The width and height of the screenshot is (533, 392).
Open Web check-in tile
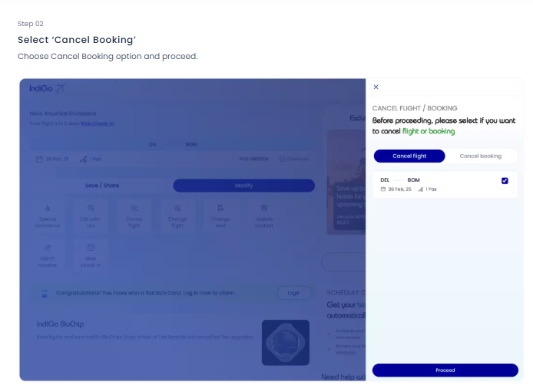[x=91, y=255]
